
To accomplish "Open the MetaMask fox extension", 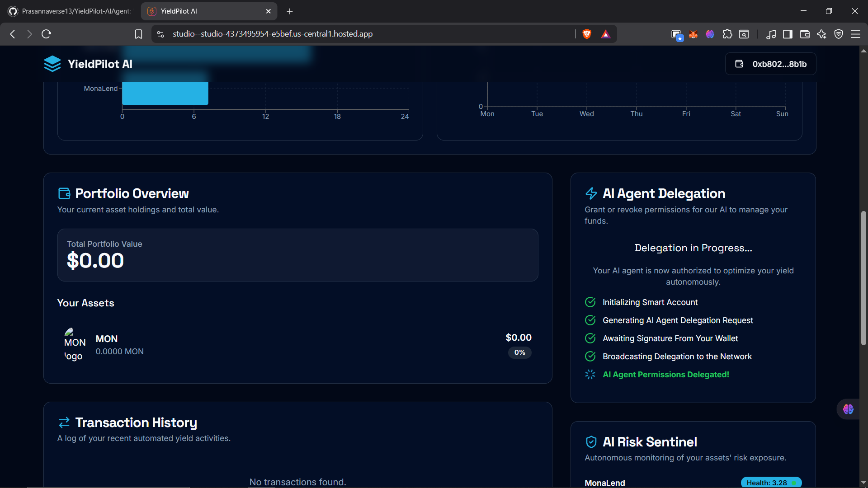I will click(693, 34).
